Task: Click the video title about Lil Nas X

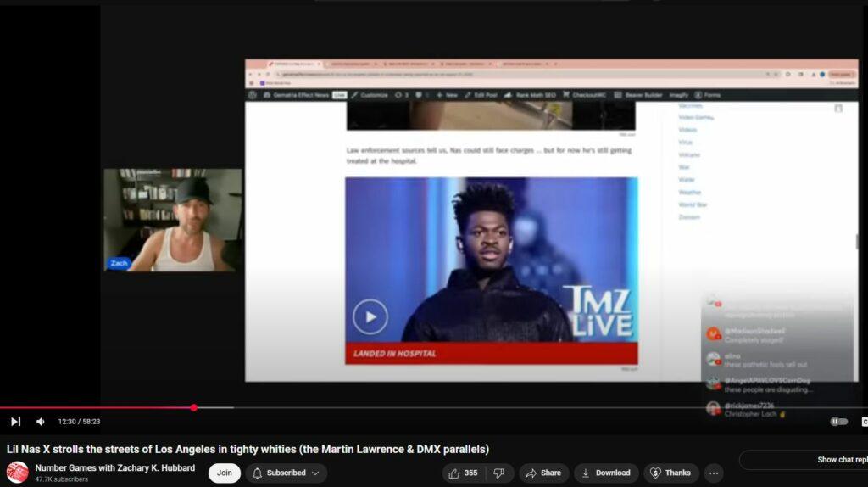Action: pos(248,450)
